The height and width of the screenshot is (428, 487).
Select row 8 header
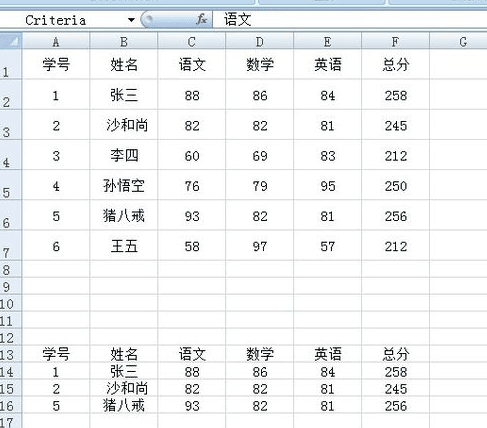pyautogui.click(x=11, y=269)
